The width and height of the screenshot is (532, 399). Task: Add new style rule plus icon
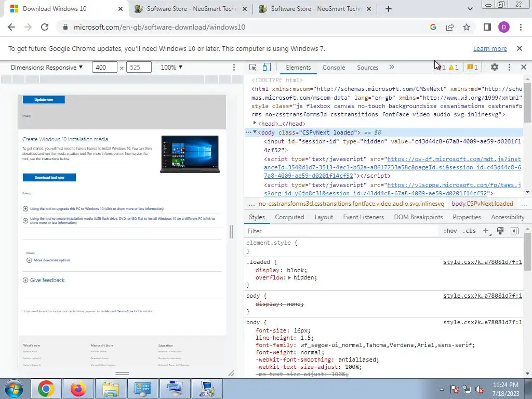pyautogui.click(x=486, y=231)
